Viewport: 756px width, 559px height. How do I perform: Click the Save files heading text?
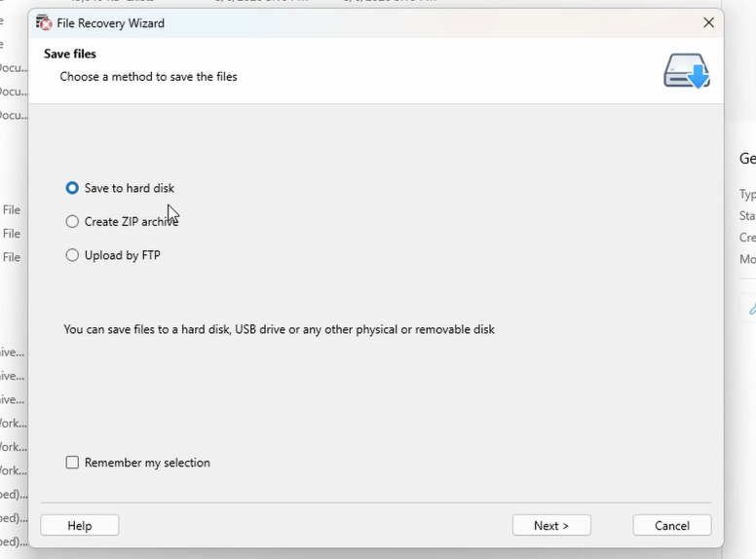[70, 54]
